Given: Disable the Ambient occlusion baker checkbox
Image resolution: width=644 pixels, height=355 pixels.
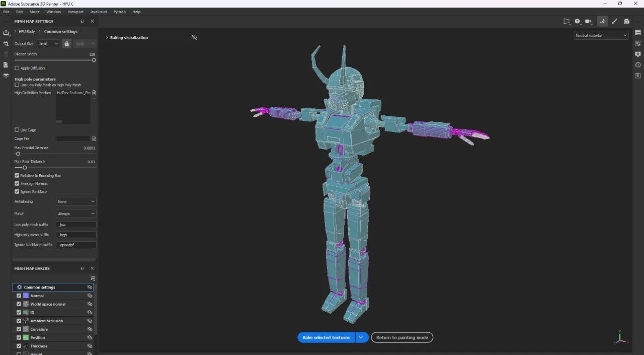Looking at the screenshot, I should coord(19,321).
